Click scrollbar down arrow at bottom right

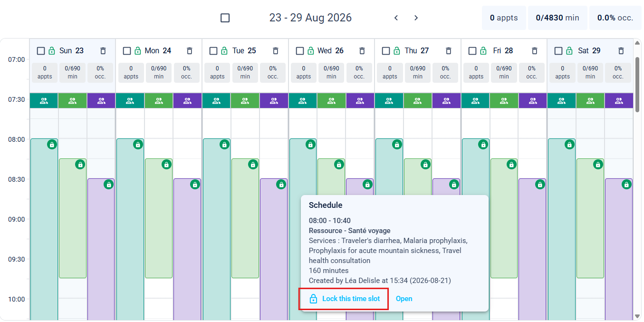pyautogui.click(x=637, y=316)
